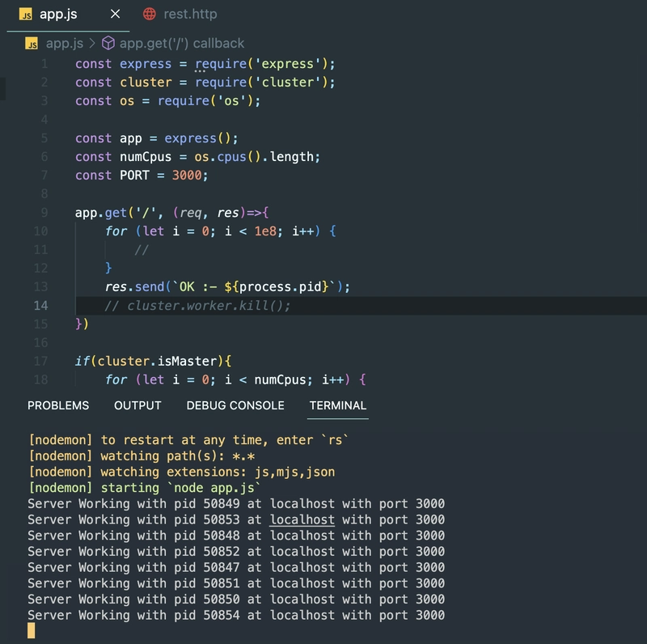Click os.cpus().length expression

click(x=254, y=157)
